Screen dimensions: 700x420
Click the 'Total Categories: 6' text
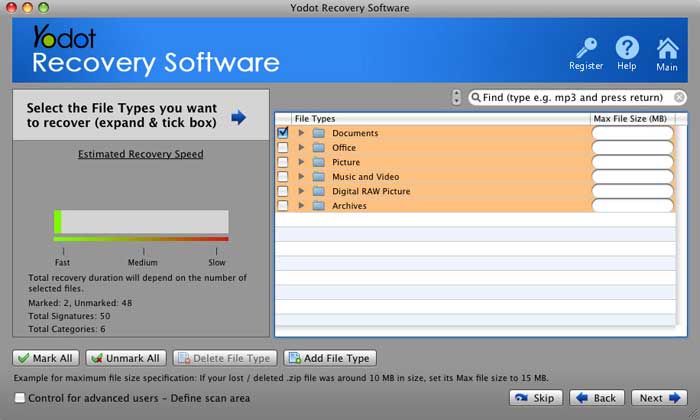point(67,329)
